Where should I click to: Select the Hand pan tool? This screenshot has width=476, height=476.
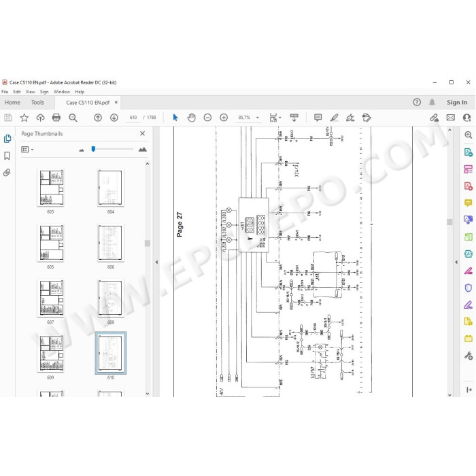(191, 118)
